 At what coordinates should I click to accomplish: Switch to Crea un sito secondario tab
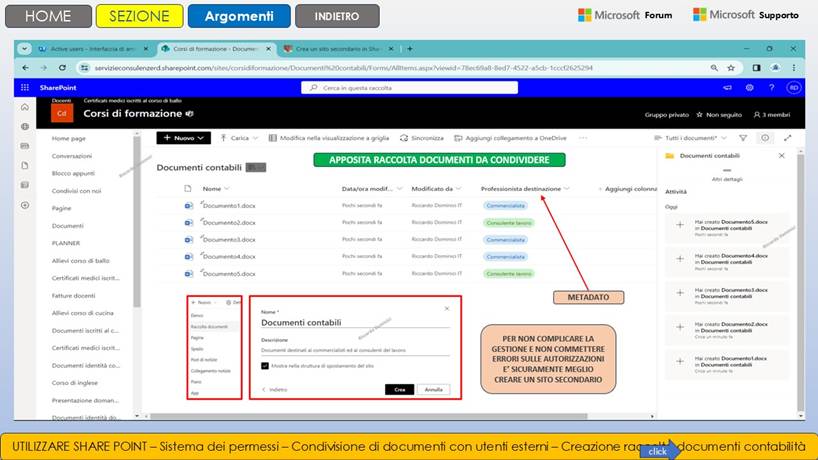[x=338, y=49]
